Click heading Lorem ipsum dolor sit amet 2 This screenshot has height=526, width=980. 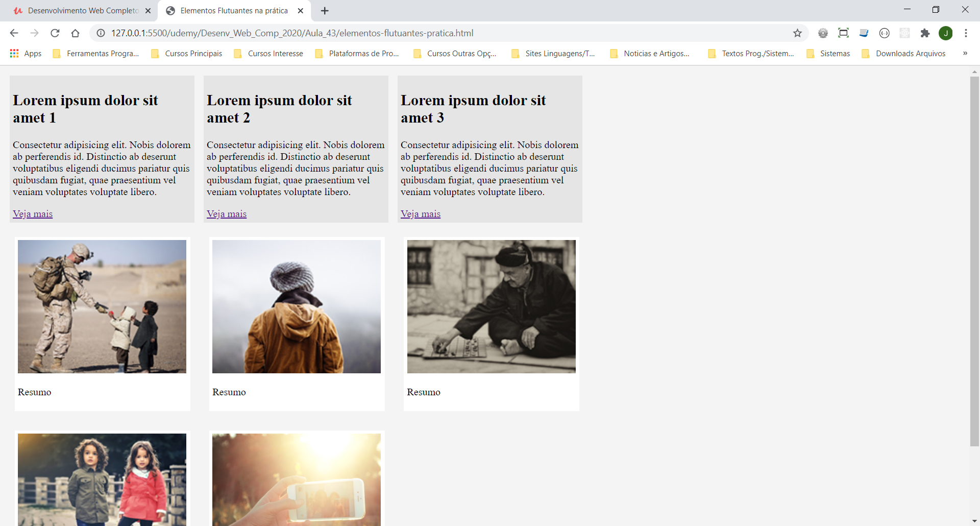pos(279,109)
